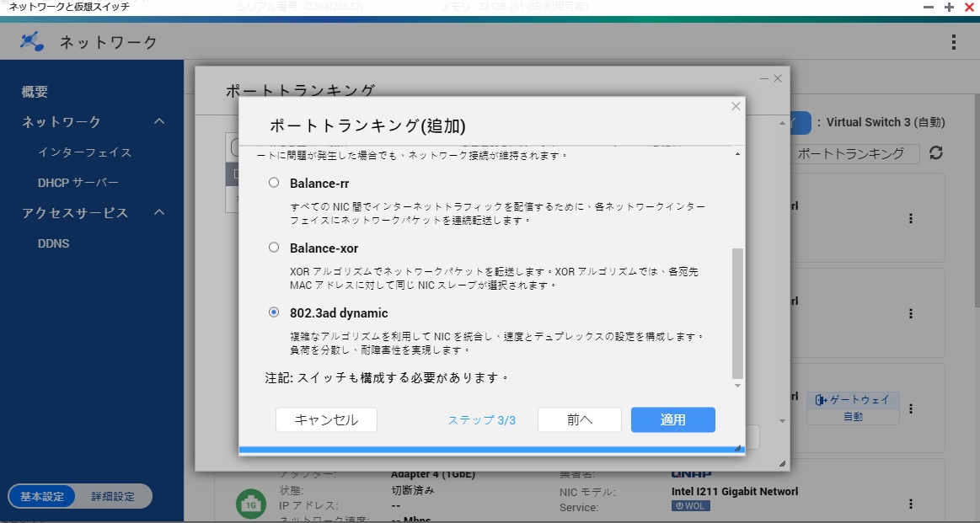Collapse the アクセスサービス sidebar section
Screen dimensions: 980x523
(x=159, y=213)
